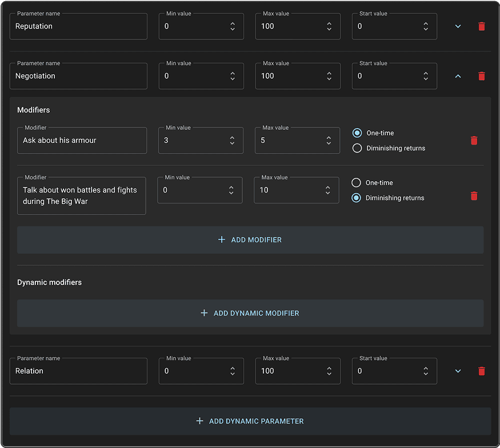Select One-time for 'Ask about his armour'
Image resolution: width=500 pixels, height=448 pixels.
point(357,133)
